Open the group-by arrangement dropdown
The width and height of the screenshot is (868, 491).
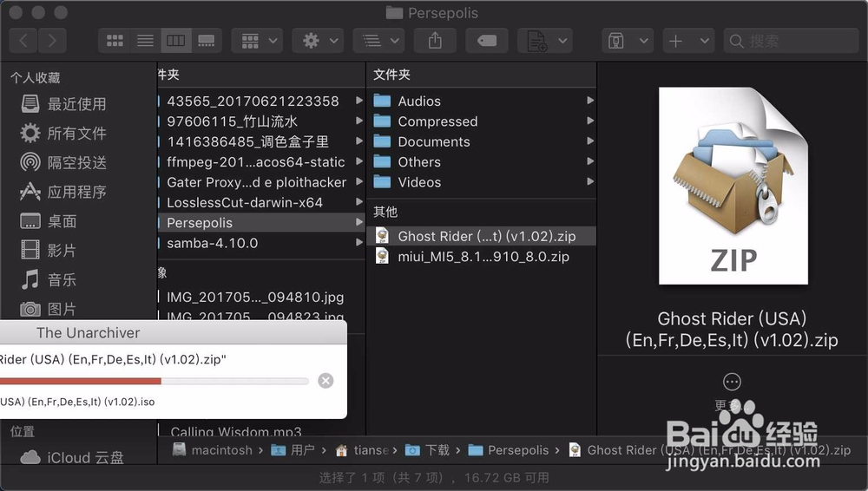258,41
